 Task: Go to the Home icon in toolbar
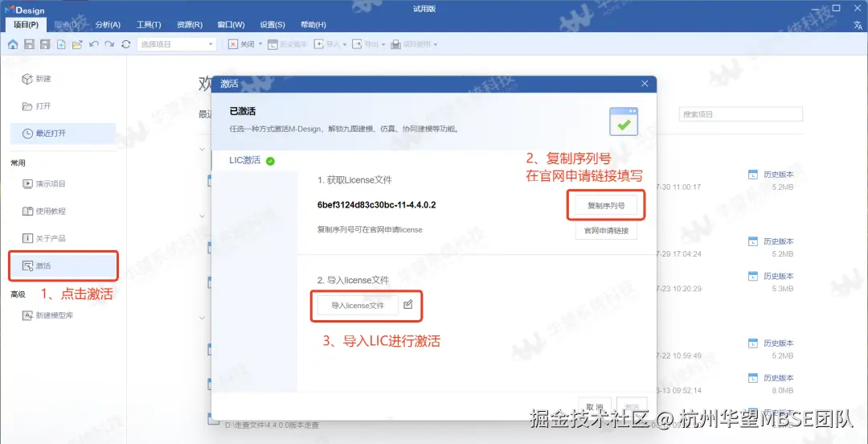click(13, 44)
